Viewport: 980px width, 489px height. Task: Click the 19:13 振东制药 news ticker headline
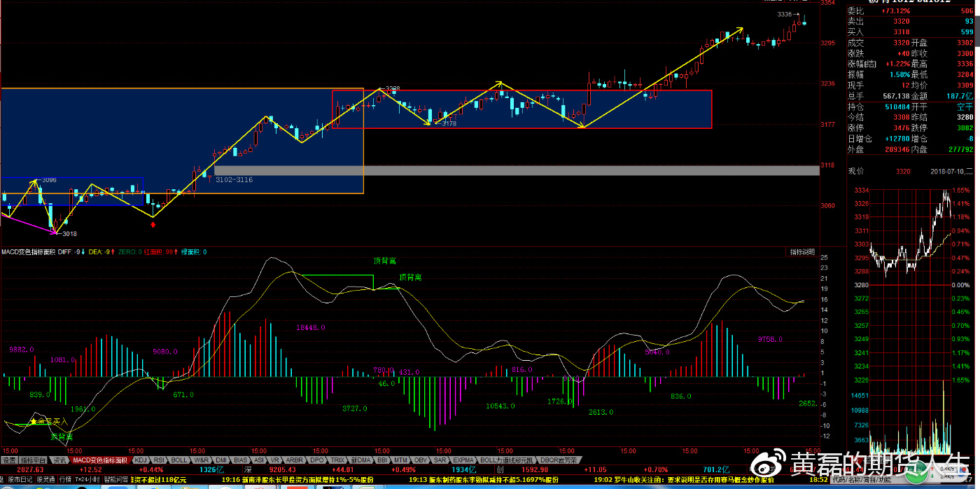484,480
